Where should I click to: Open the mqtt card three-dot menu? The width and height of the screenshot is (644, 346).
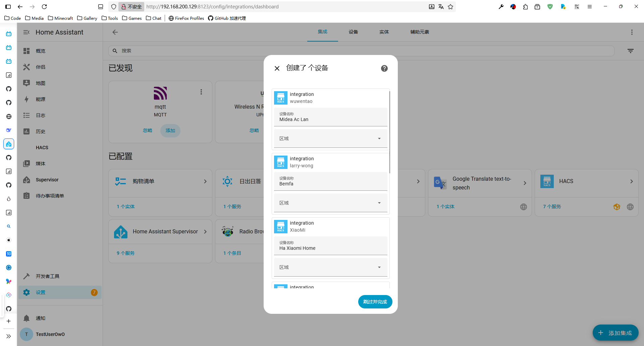click(x=201, y=92)
